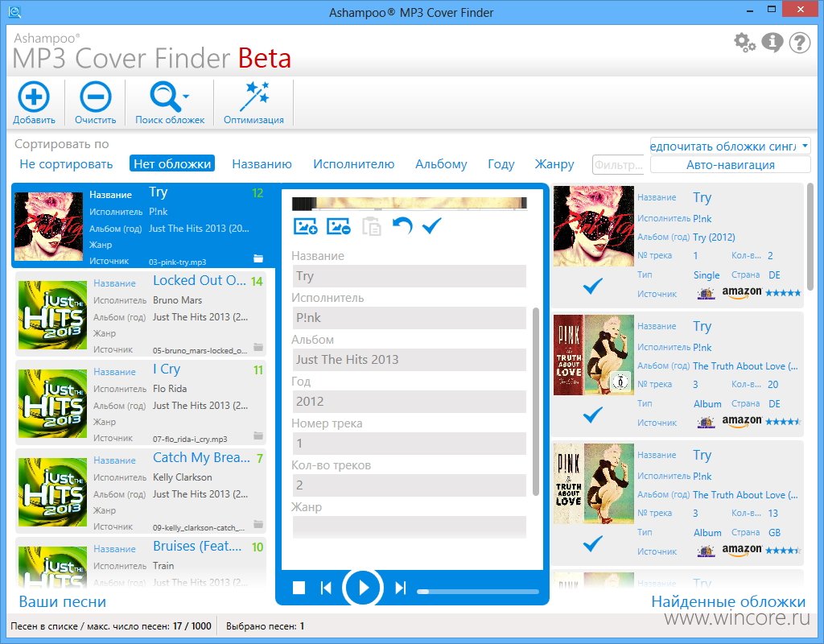Click the Авто-навигация button
Image resolution: width=824 pixels, height=644 pixels.
pos(730,164)
